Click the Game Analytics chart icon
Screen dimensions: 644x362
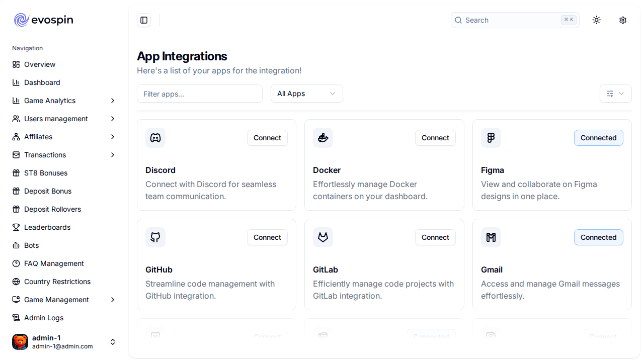pyautogui.click(x=16, y=101)
